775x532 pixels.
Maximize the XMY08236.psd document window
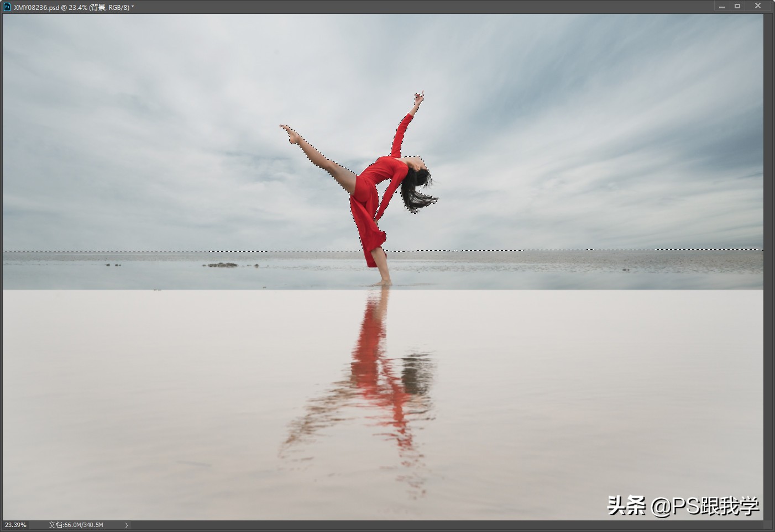[x=737, y=7]
